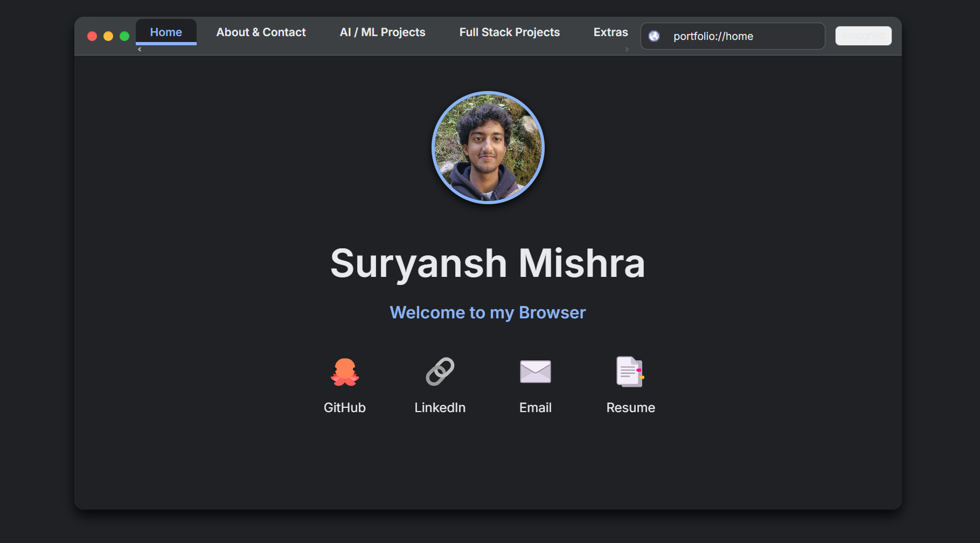Open the Extras tab
Viewport: 980px width, 543px height.
point(610,32)
